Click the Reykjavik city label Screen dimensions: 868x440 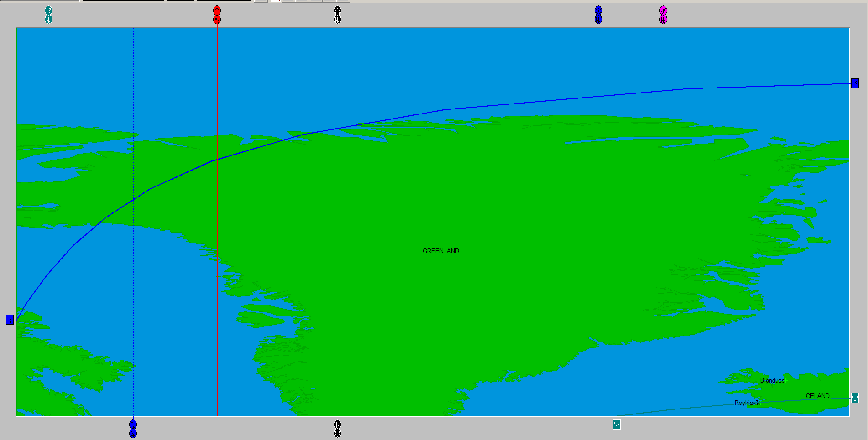click(747, 403)
